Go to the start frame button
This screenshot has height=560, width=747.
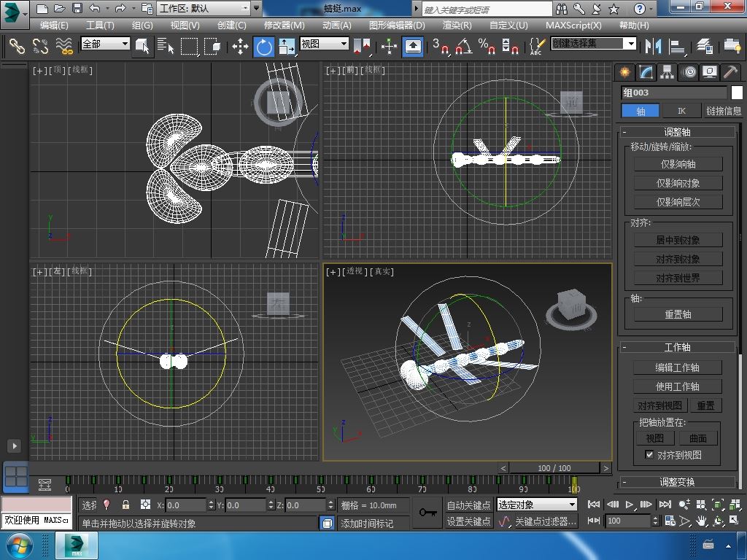point(594,505)
